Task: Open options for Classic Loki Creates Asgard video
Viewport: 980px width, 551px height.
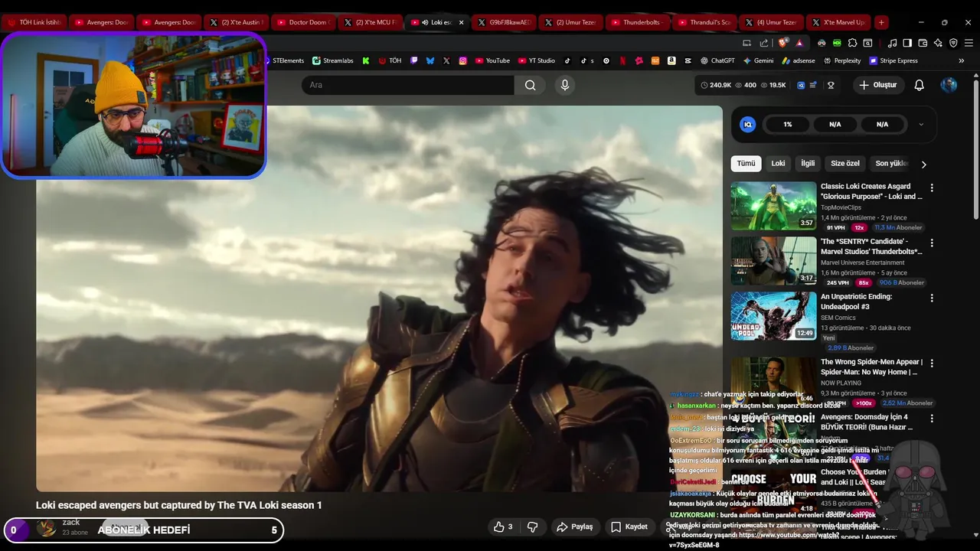Action: pos(932,187)
